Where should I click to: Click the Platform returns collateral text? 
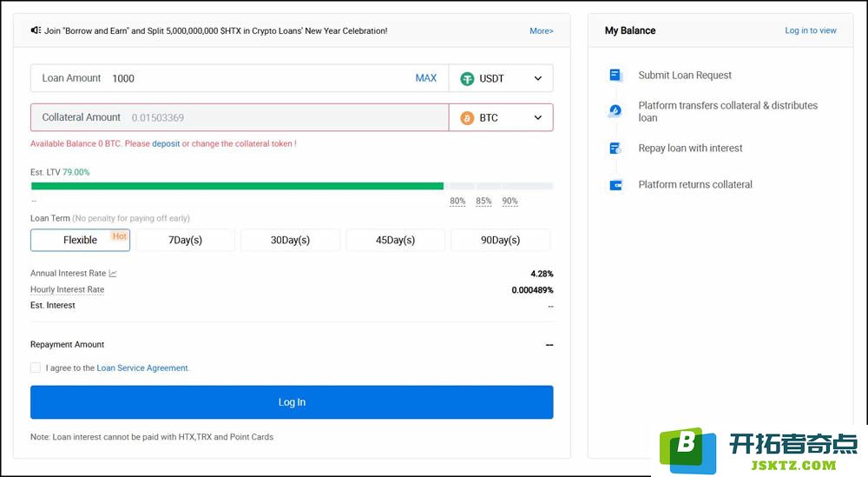point(695,184)
